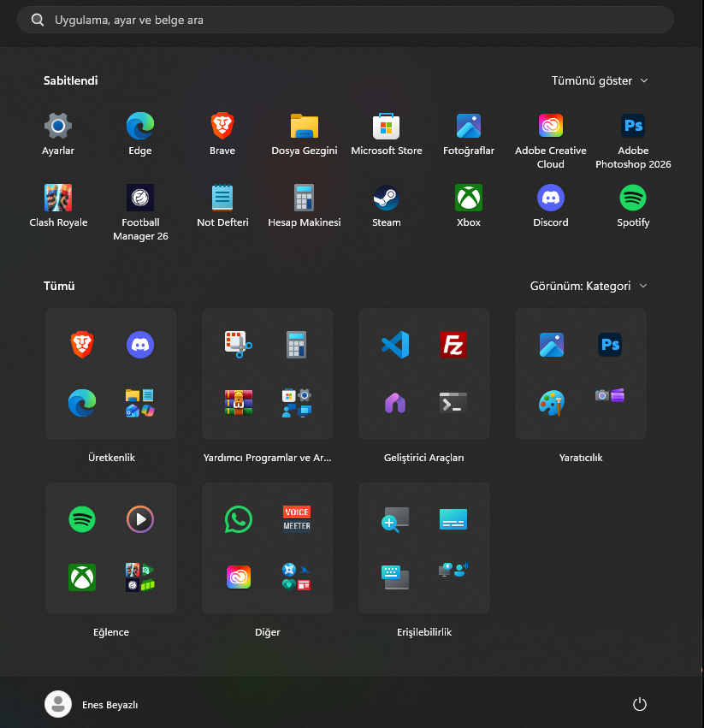Open Snipping Tool in Yardımcı Programlar

[239, 345]
